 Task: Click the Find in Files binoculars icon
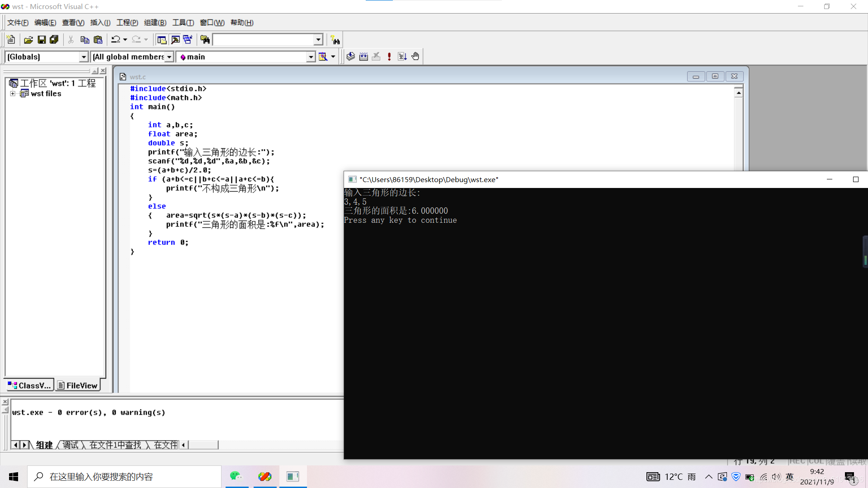(205, 40)
